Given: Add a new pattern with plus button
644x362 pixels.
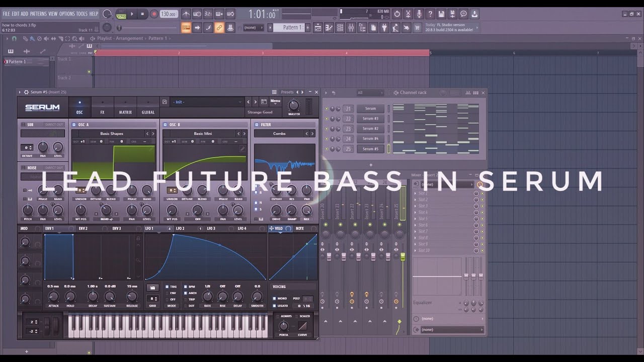Looking at the screenshot, I should click(x=308, y=28).
